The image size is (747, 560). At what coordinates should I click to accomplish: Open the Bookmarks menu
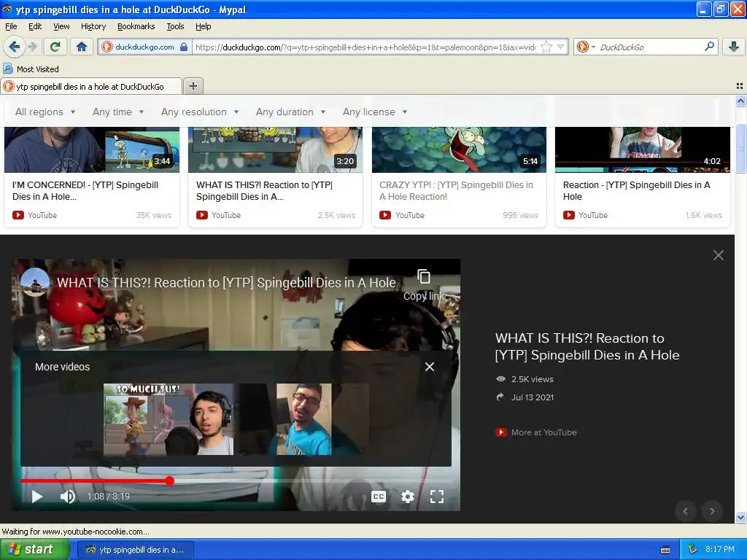136,26
